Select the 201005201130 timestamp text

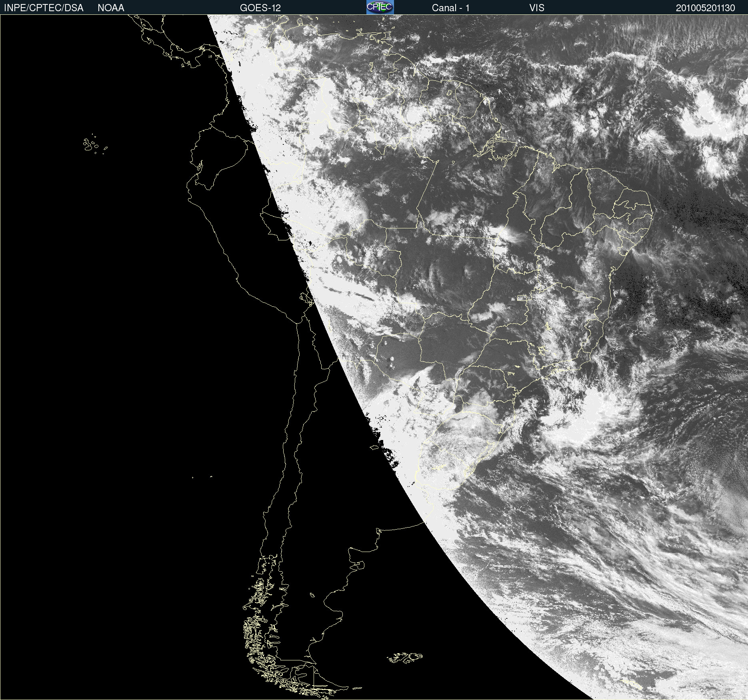point(706,8)
